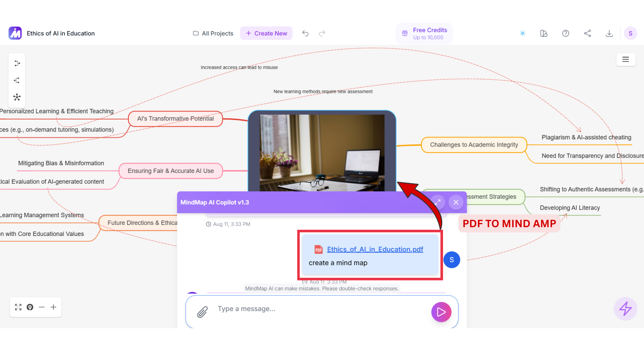Open the help question mark icon
This screenshot has width=644, height=351.
point(566,33)
